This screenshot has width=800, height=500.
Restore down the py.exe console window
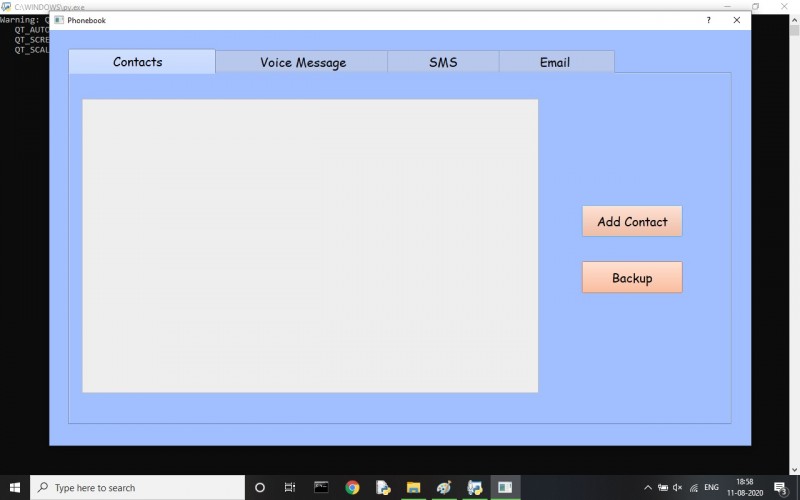755,6
